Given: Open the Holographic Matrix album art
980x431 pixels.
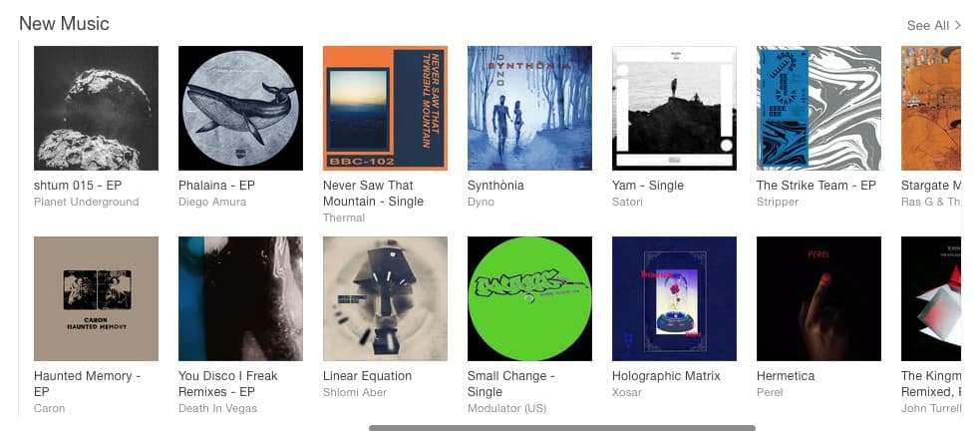Looking at the screenshot, I should 674,298.
